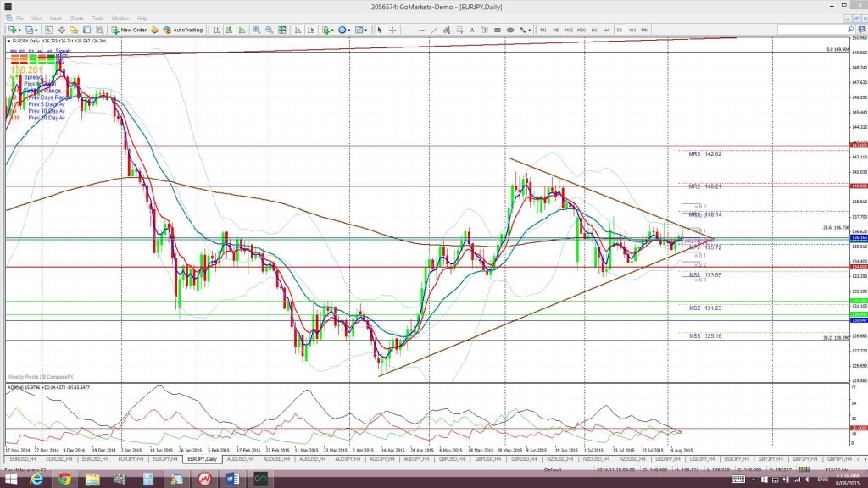Click the Zoom In magnifier icon
Screen dimensions: 868x488
[x=256, y=30]
